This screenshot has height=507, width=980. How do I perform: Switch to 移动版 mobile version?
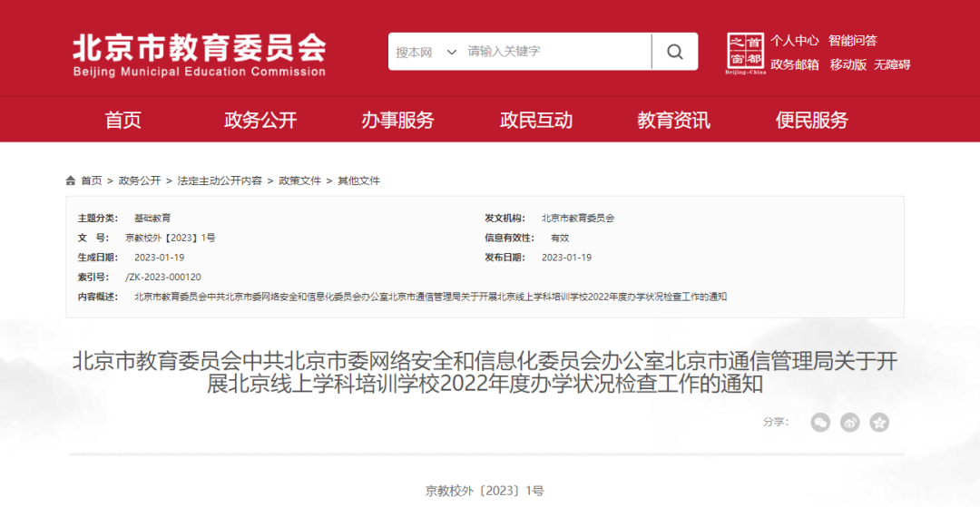847,64
